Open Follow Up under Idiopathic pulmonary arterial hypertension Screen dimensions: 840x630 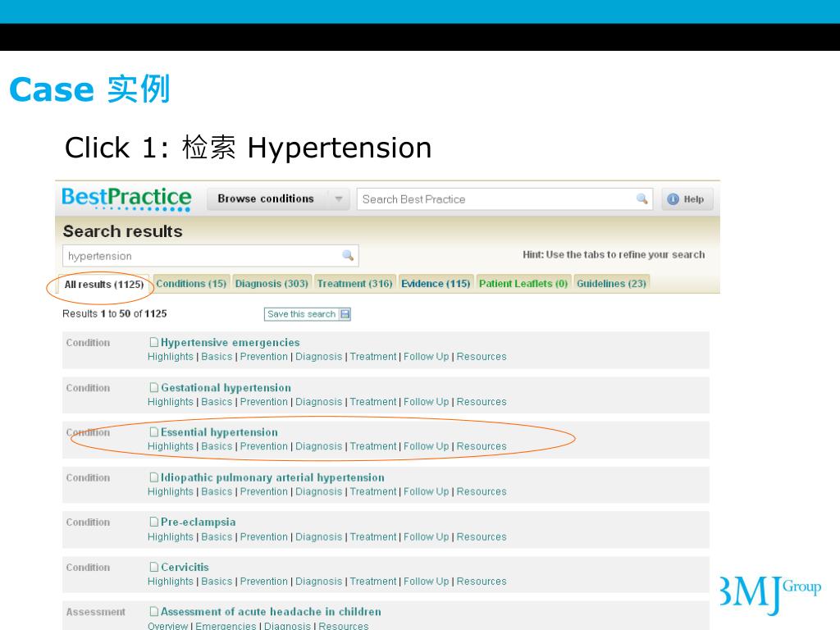[427, 491]
